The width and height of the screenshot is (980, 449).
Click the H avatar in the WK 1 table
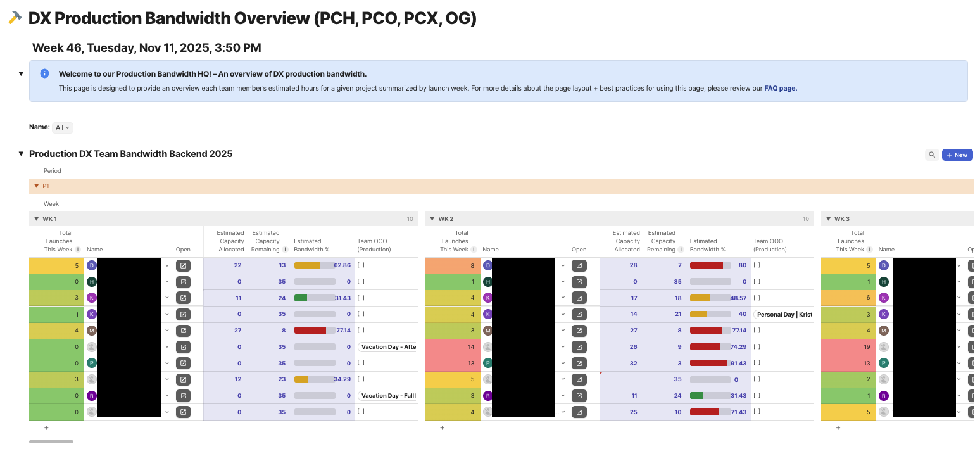coord(92,282)
